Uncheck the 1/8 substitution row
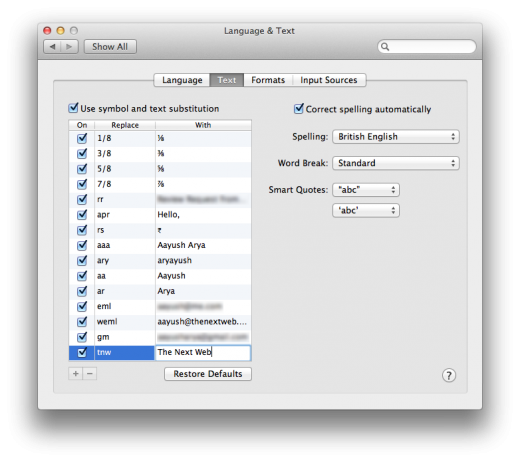The height and width of the screenshot is (462, 520). 82,138
